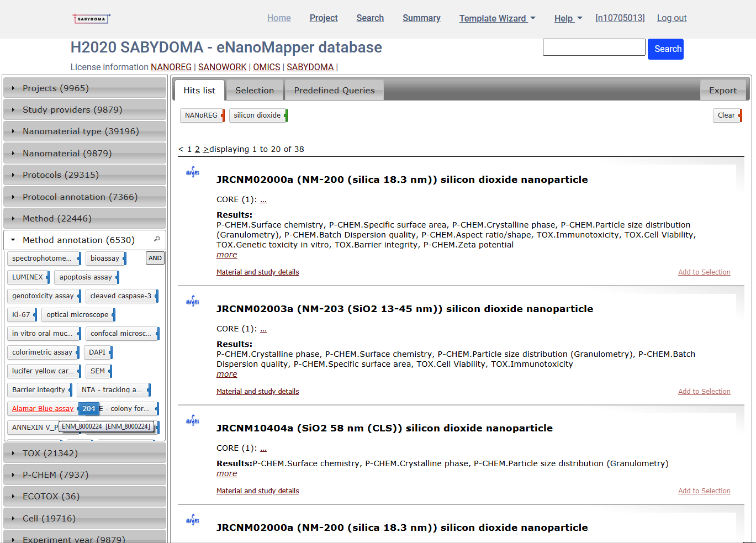Toggle the bioassay method filter tag
756x543 pixels.
click(x=105, y=259)
